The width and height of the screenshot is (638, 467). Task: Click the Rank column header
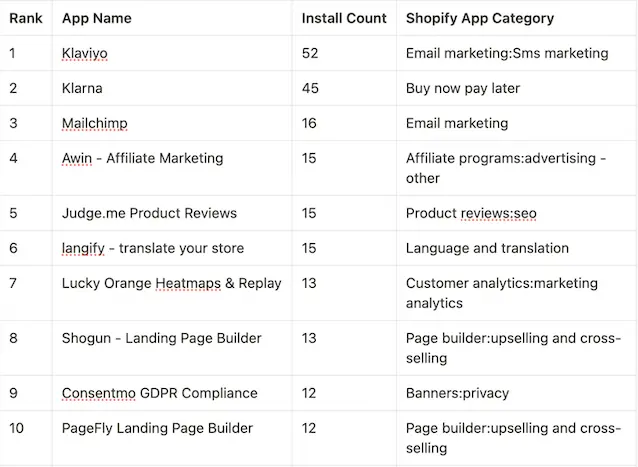point(26,18)
